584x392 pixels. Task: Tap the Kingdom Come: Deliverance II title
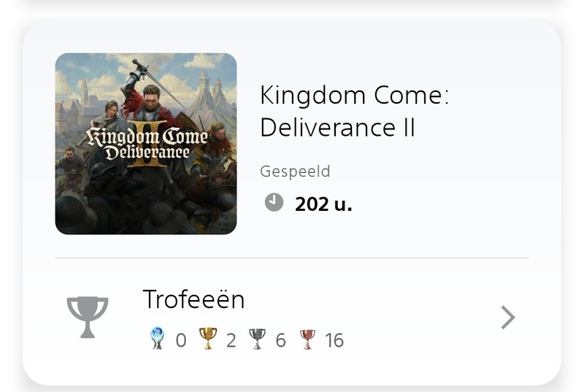click(354, 111)
